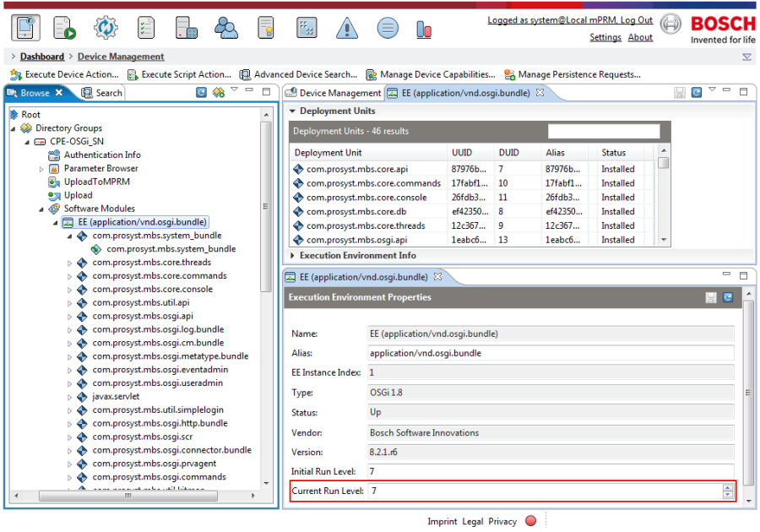The height and width of the screenshot is (532, 760).
Task: Click the red status circle near Privacy
Action: [x=531, y=521]
